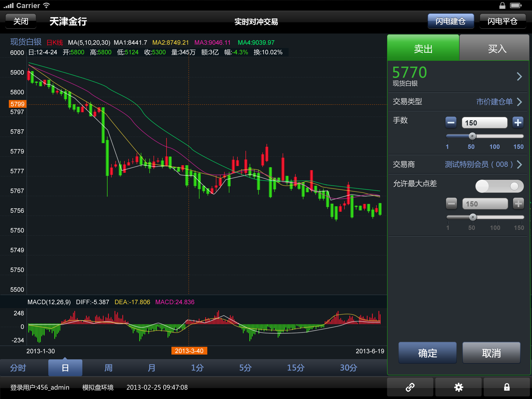Increase max point deviation with plus
This screenshot has width=532, height=399.
[x=518, y=204]
